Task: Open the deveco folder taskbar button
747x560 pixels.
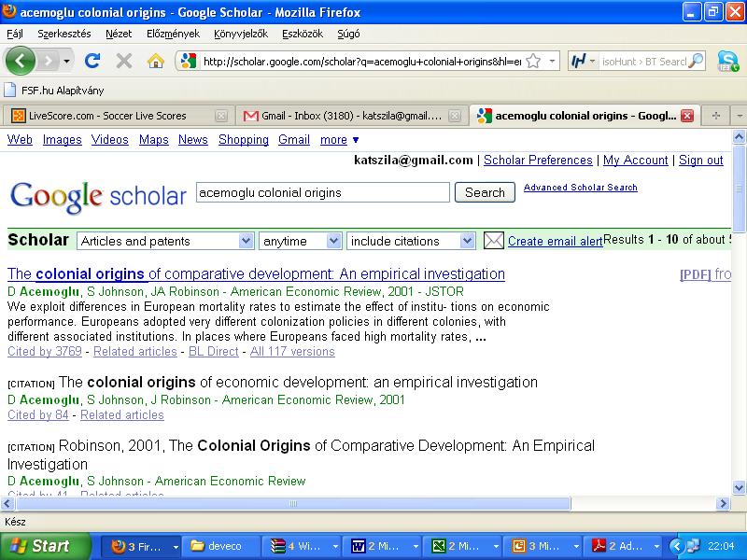Action: (222, 546)
